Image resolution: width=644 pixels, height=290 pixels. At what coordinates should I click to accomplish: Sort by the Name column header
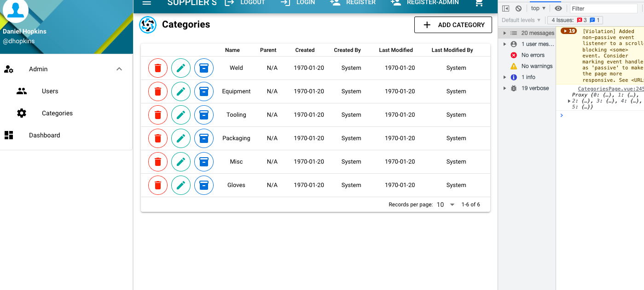click(232, 50)
